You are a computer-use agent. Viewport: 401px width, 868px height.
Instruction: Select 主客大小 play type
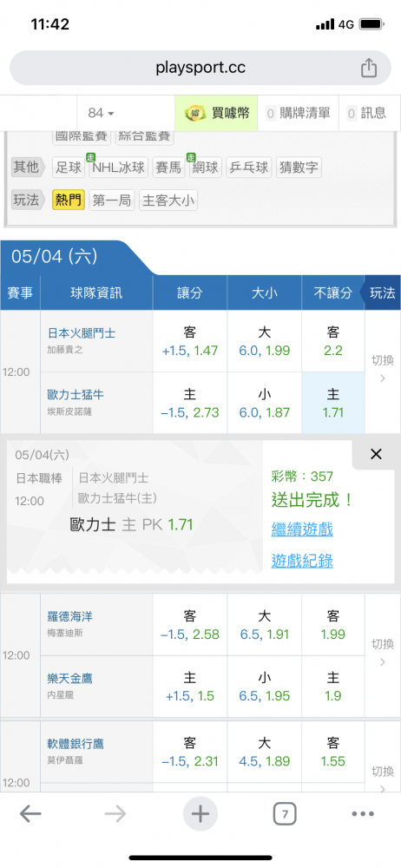(168, 201)
